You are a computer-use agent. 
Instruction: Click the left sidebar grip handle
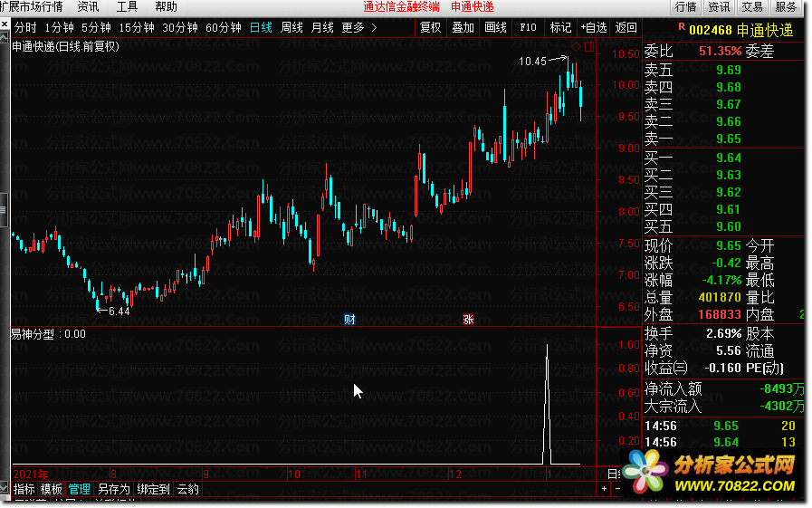5,210
